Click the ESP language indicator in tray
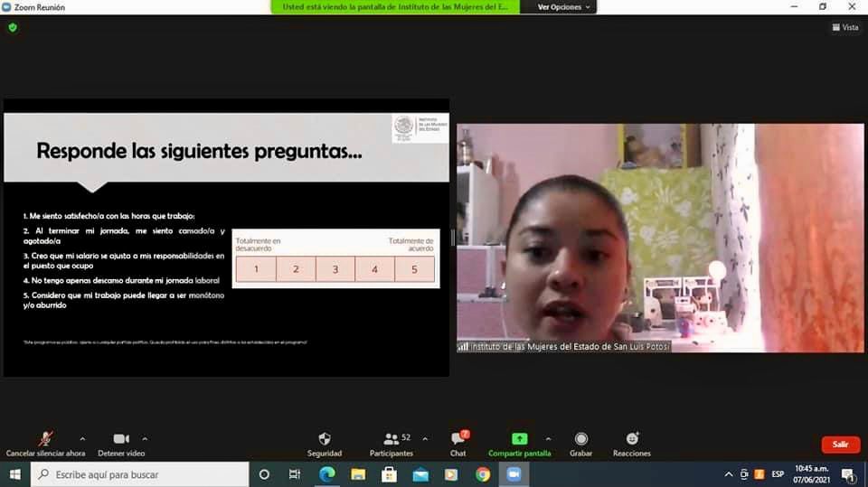The height and width of the screenshot is (487, 868). point(778,474)
